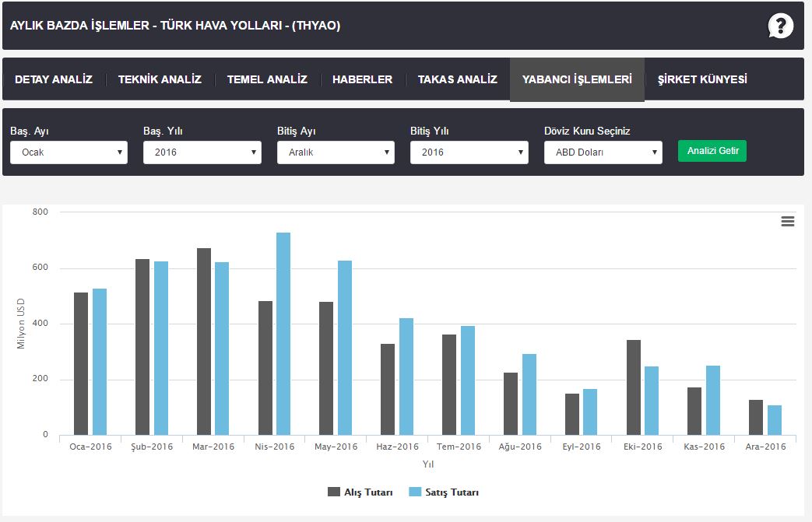Click the gray Alış Tutarı legend swatch
This screenshot has height=522, width=812.
333,492
